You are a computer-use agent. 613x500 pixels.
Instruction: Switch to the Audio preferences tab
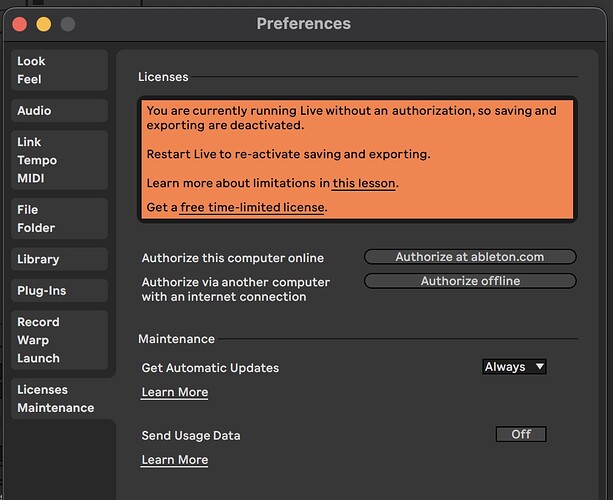(59, 111)
